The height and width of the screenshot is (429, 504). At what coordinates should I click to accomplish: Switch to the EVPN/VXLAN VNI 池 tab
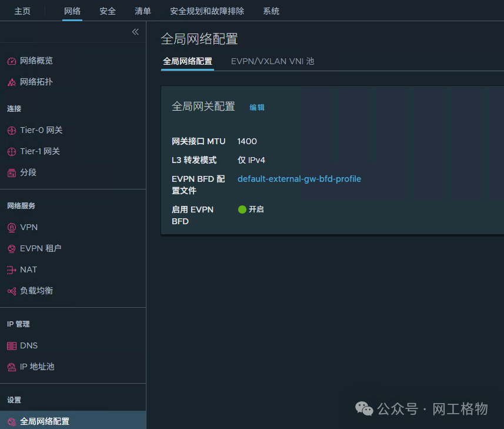pyautogui.click(x=272, y=61)
